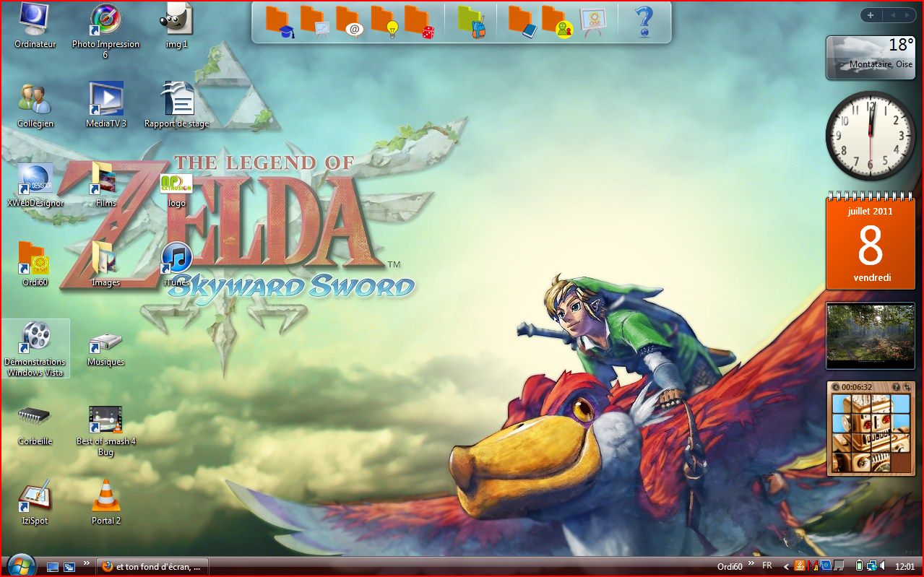The height and width of the screenshot is (577, 924).
Task: Open dock folder with graduation cap
Action: tap(279, 21)
